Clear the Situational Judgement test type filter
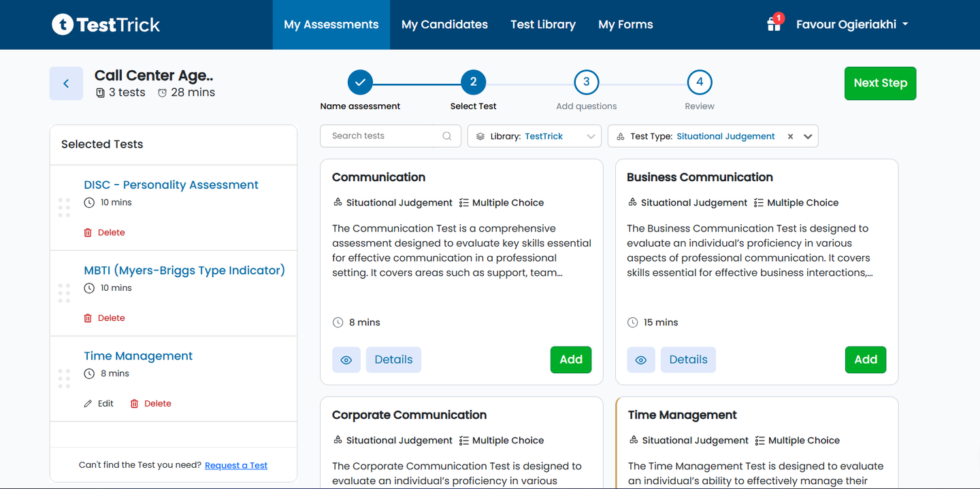Screen dimensions: 980x489 coord(790,136)
